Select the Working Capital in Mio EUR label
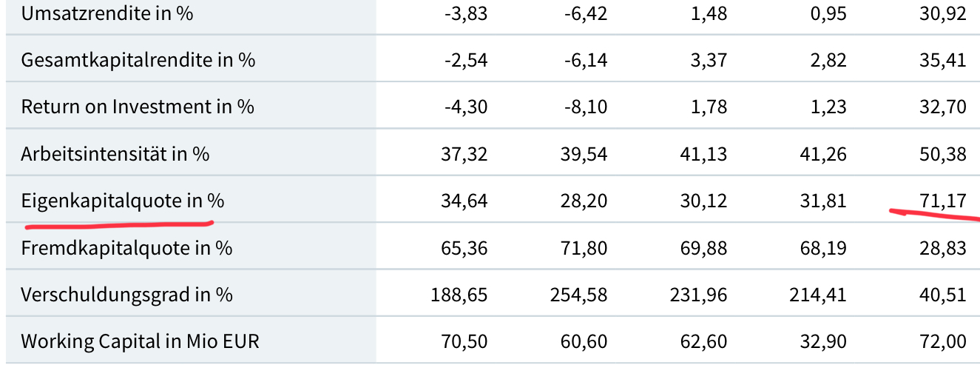This screenshot has width=980, height=365. (x=141, y=341)
